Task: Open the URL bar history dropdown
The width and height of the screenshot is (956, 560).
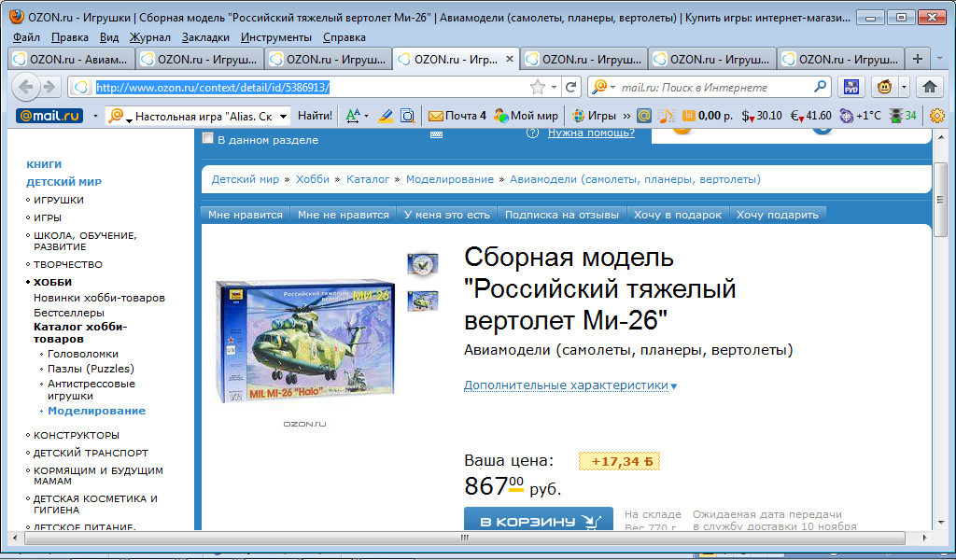Action: point(554,87)
